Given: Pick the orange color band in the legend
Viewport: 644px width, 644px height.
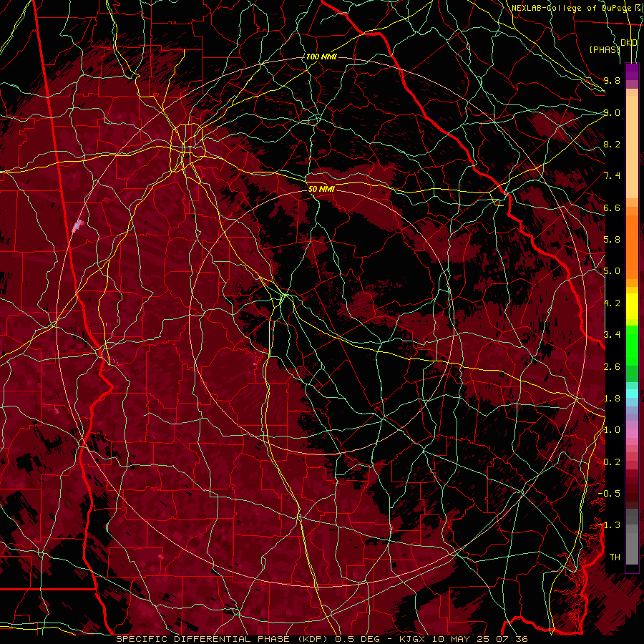Looking at the screenshot, I should [x=632, y=248].
